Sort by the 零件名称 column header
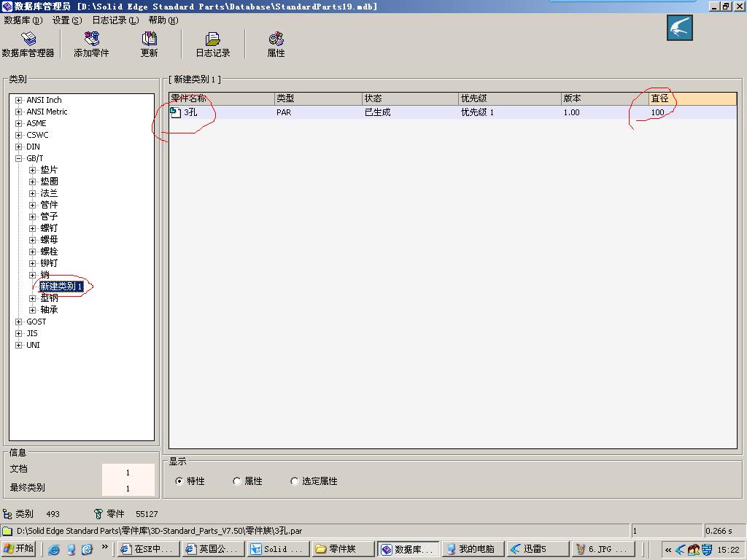 coord(222,98)
